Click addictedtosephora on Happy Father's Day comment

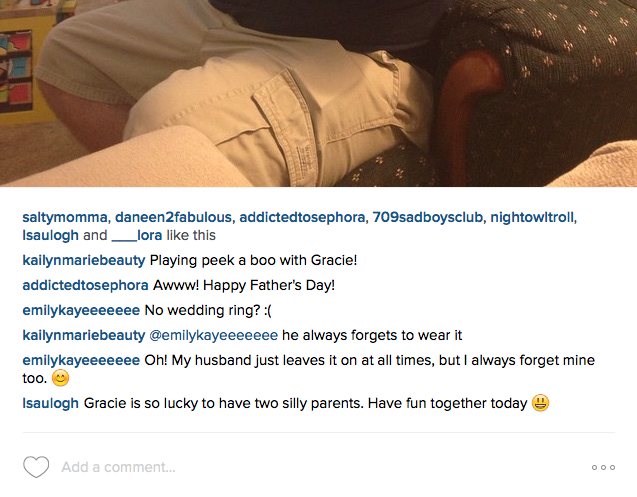(85, 285)
